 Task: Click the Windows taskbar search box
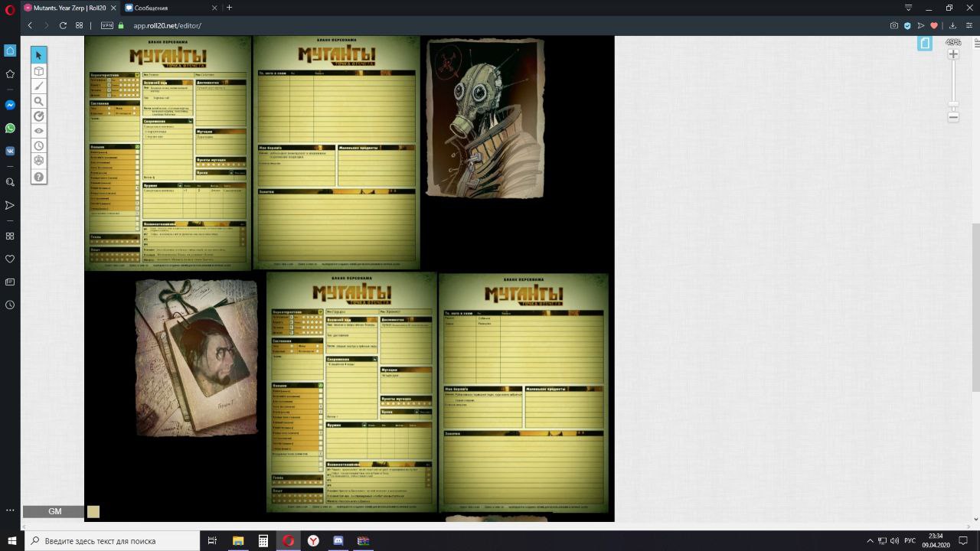pyautogui.click(x=111, y=541)
